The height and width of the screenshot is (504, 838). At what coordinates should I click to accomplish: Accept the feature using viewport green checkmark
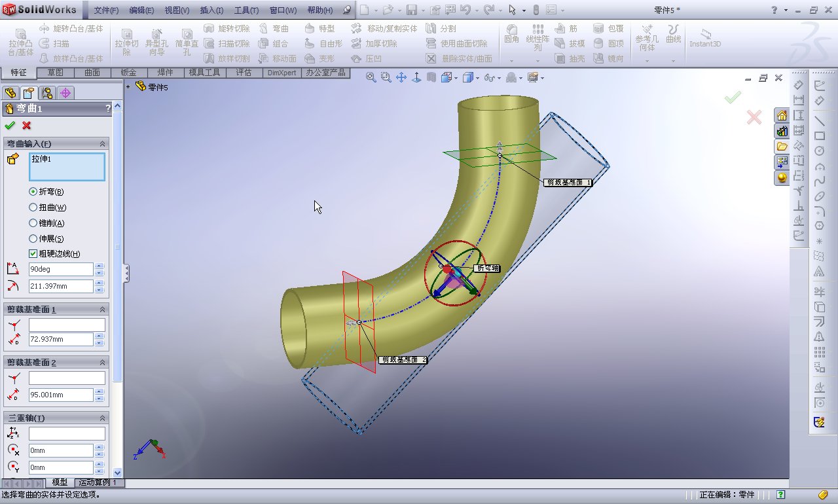coord(733,98)
